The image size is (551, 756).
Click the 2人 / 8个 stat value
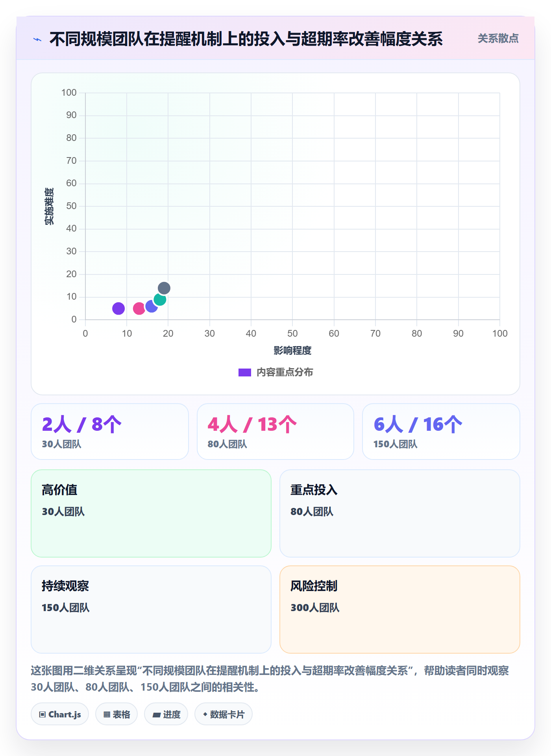(82, 424)
